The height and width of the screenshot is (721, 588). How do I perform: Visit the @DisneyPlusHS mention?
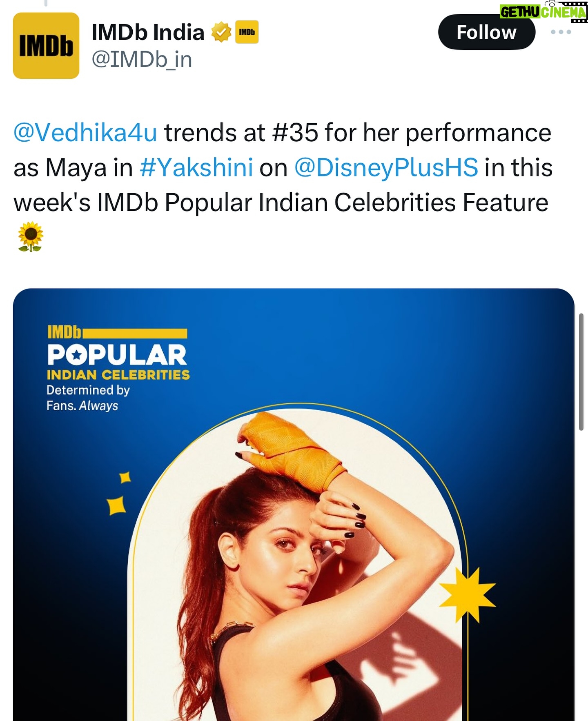point(386,167)
